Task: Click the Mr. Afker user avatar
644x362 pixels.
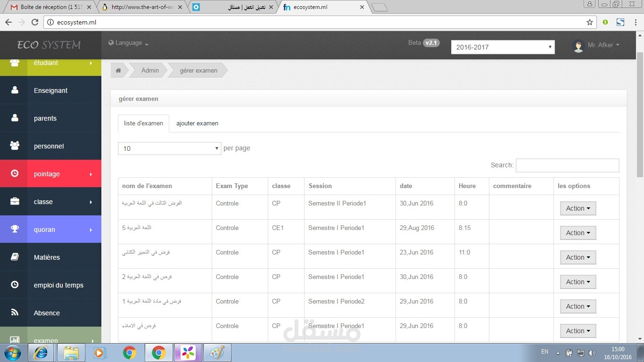Action: point(578,46)
